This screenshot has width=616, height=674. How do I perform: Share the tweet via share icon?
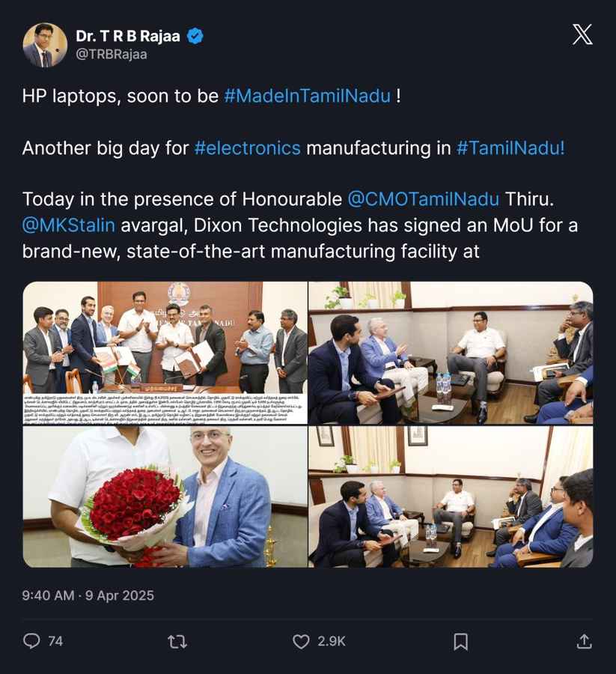click(584, 641)
